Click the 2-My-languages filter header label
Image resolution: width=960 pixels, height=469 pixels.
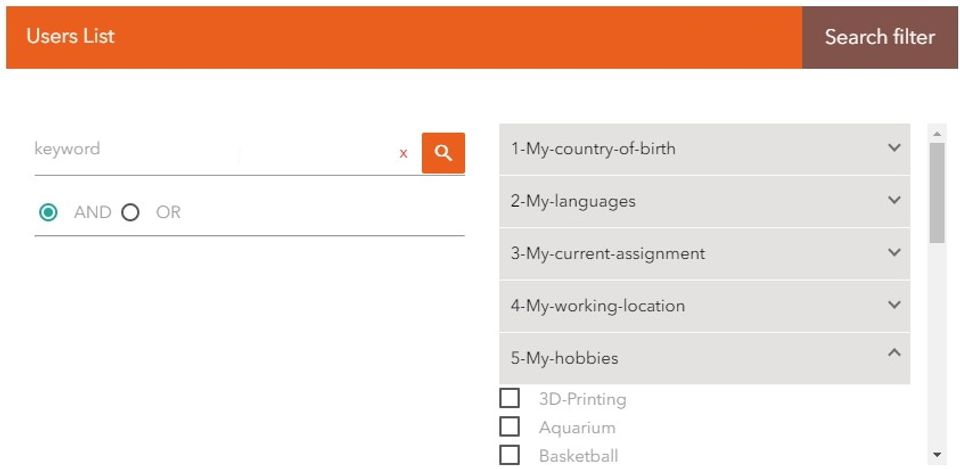(x=573, y=201)
